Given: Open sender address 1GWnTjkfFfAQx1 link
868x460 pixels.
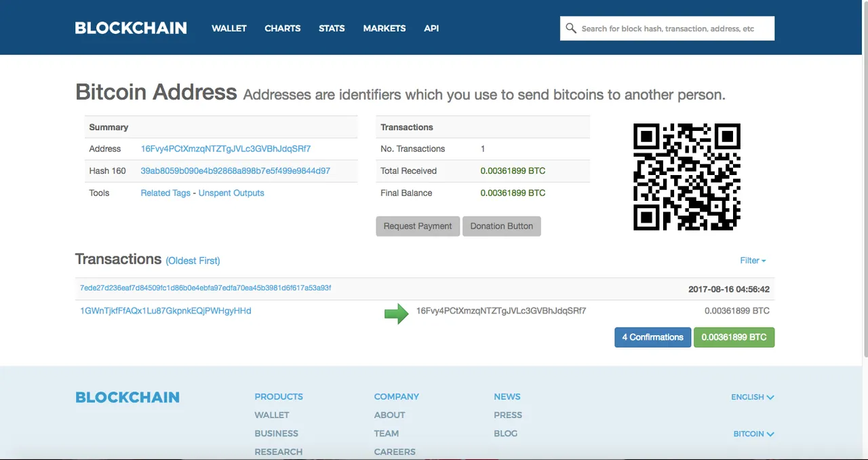Looking at the screenshot, I should coord(165,311).
